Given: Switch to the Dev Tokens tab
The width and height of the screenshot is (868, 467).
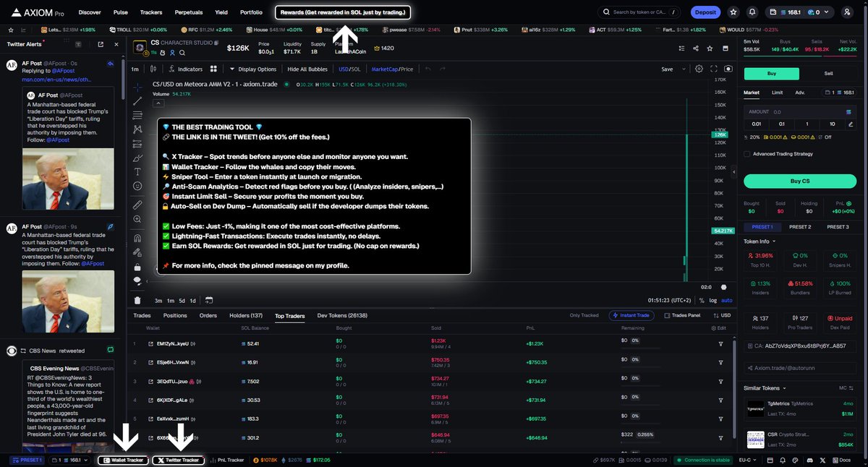Looking at the screenshot, I should [342, 316].
